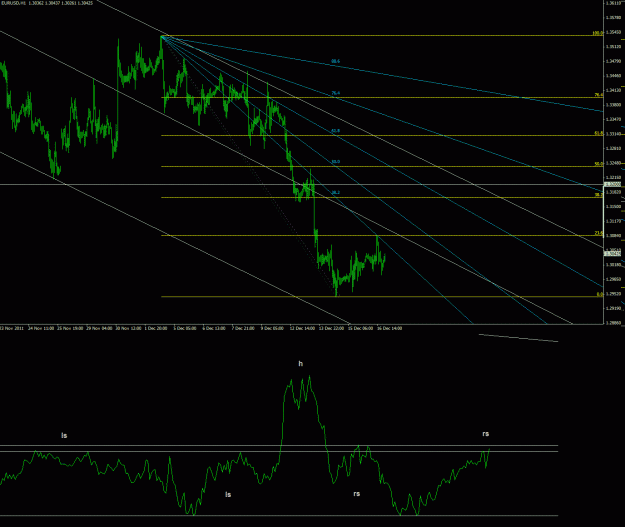Click the 1.31170 price scale value
The height and width of the screenshot is (527, 625).
(613, 221)
